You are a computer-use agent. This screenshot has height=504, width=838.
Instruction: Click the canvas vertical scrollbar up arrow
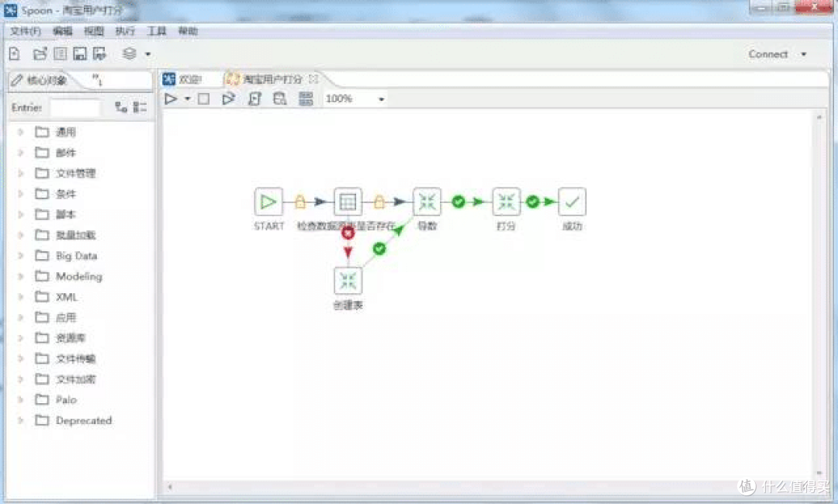tap(819, 116)
